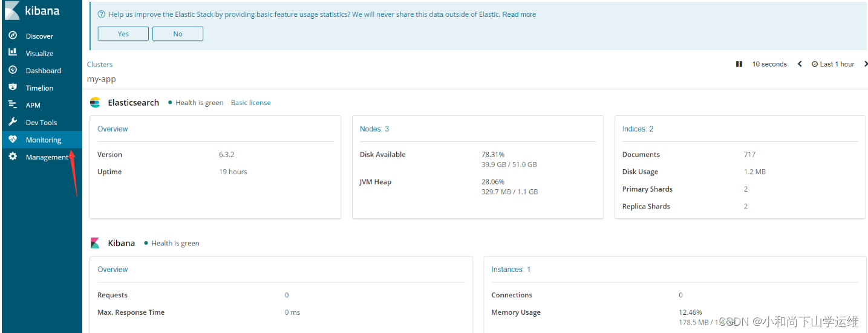Click the Elasticsearch version 6.3.2 value

(226, 155)
